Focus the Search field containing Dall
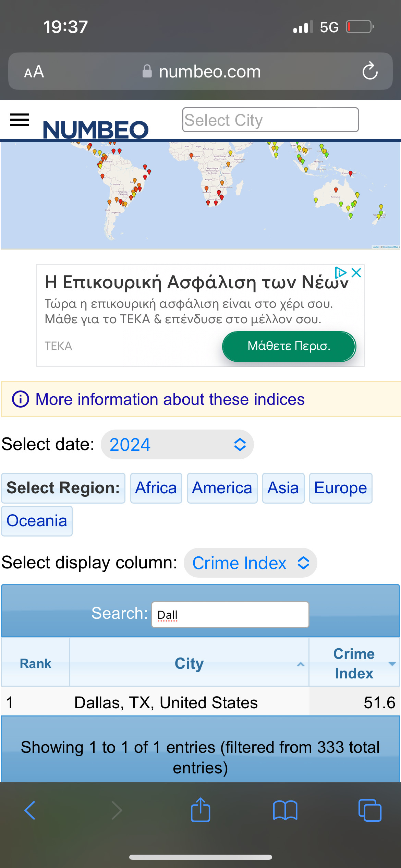 tap(230, 615)
